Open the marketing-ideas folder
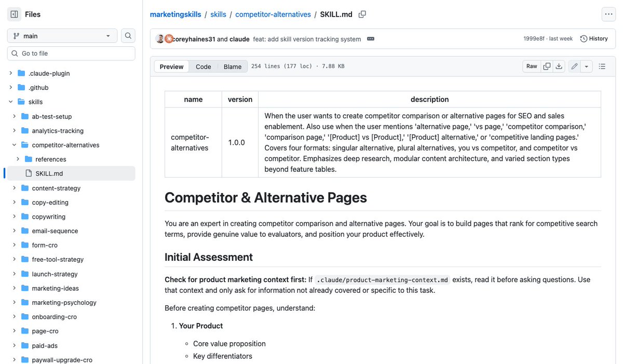 click(56, 288)
